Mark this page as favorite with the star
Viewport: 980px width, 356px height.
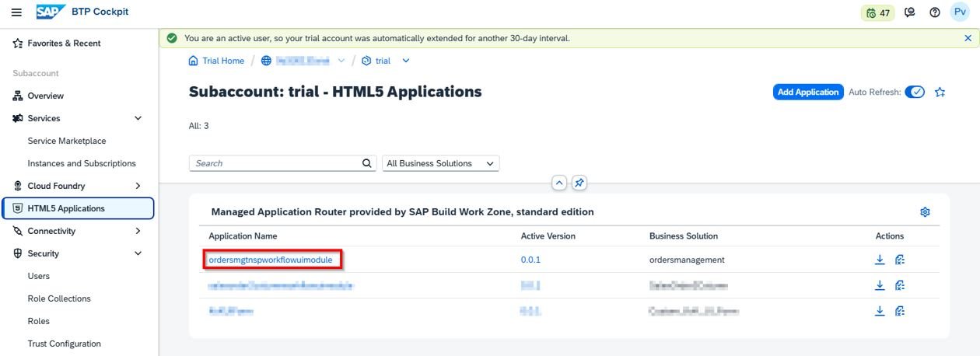pyautogui.click(x=940, y=92)
